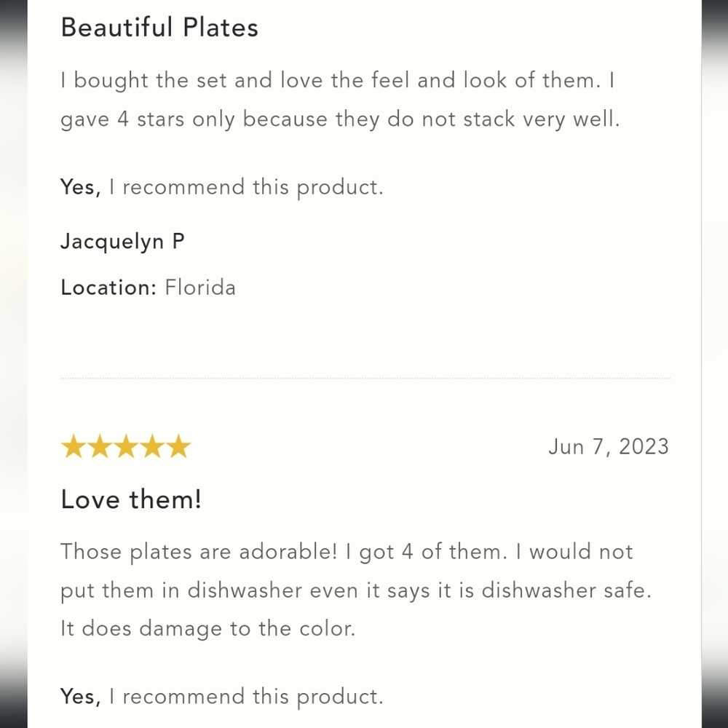Click the 'dishwasher safe' review line

pos(356,591)
